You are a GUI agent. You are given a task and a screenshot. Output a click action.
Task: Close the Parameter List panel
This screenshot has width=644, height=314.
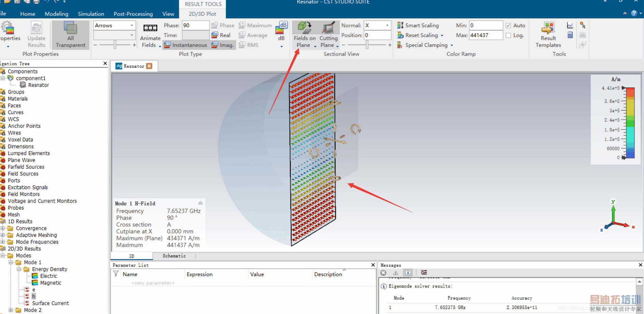tap(373, 265)
